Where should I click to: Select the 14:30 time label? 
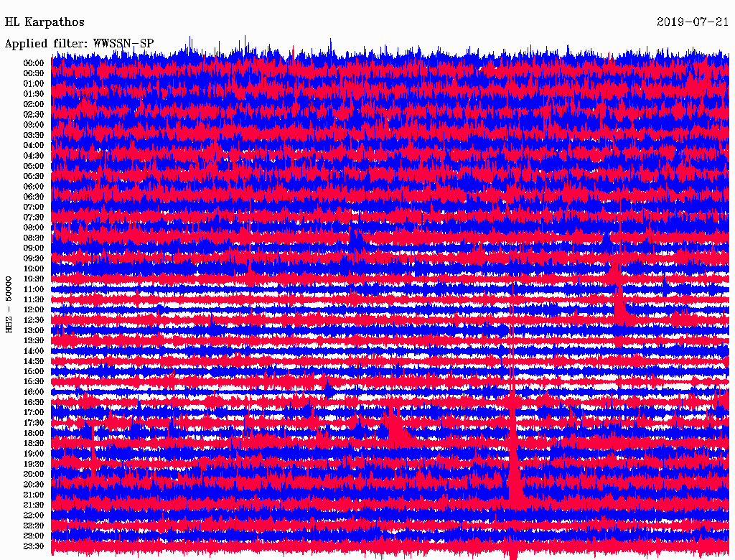pos(34,361)
